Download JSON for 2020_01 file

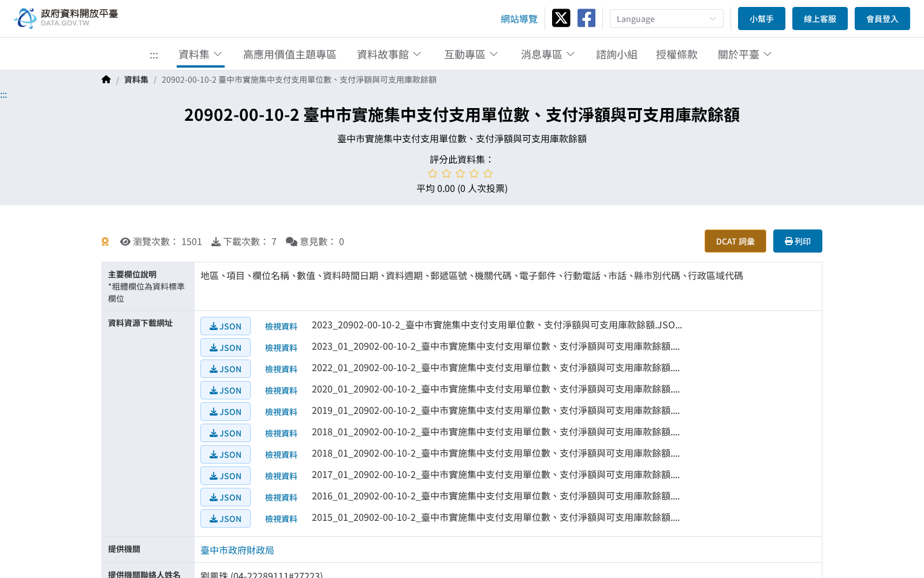pyautogui.click(x=225, y=390)
